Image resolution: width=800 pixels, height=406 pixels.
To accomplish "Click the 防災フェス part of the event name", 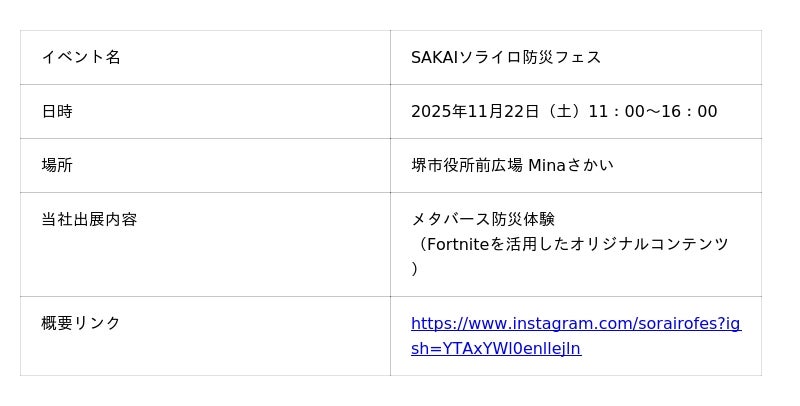I will tap(562, 57).
